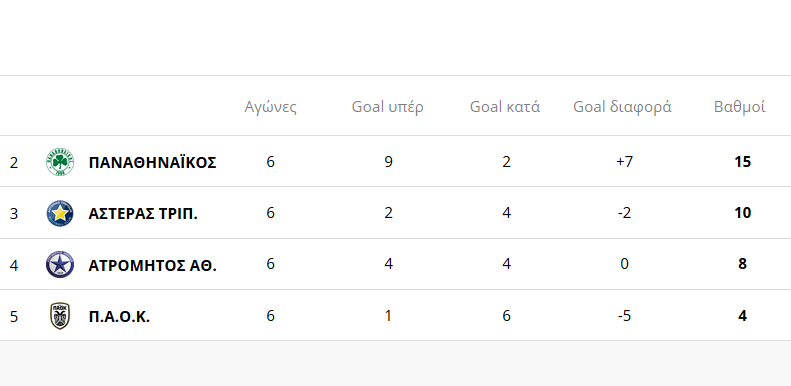The width and height of the screenshot is (791, 386).
Task: Click the +7 goal difference cell
Action: [x=625, y=162]
